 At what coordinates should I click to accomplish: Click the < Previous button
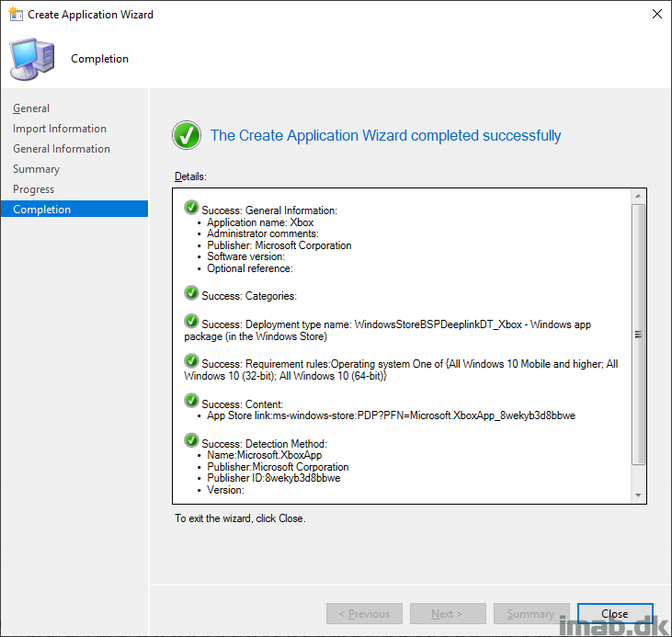click(x=364, y=613)
